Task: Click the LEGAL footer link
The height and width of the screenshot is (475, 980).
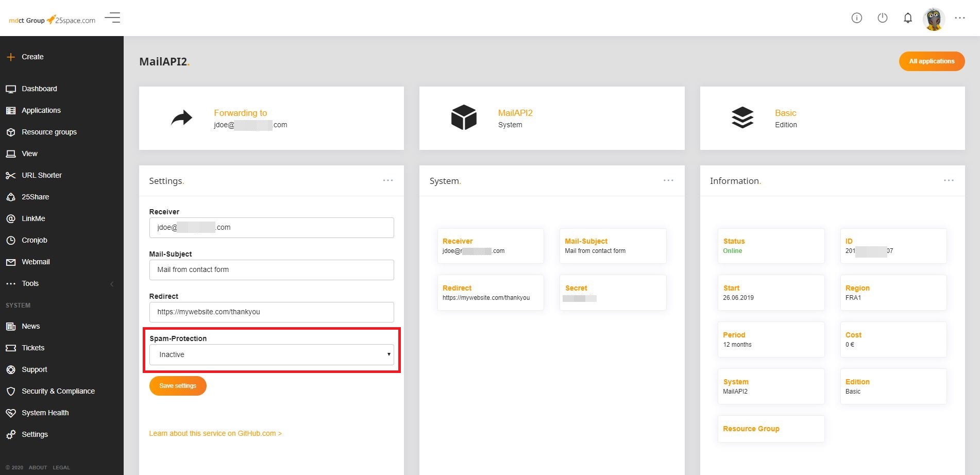Action: coord(61,468)
